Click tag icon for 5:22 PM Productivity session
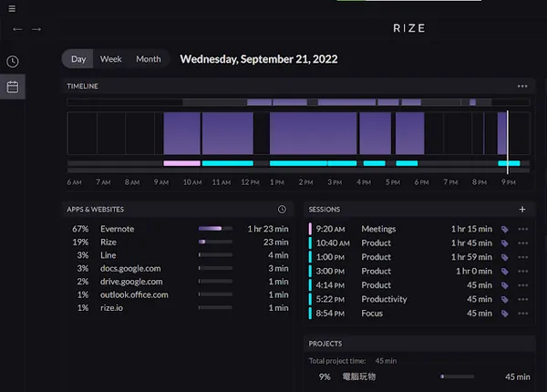 tap(504, 299)
